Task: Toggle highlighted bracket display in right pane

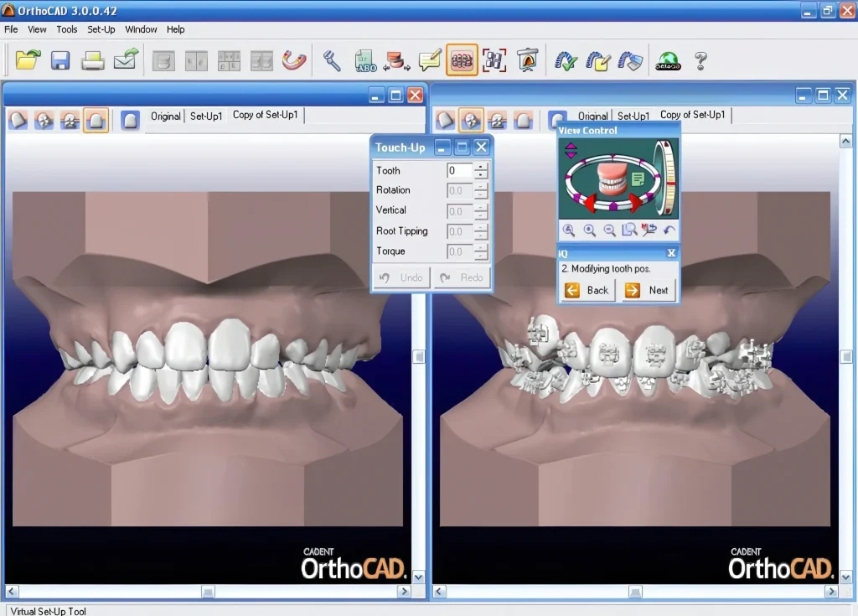Action: pos(471,120)
